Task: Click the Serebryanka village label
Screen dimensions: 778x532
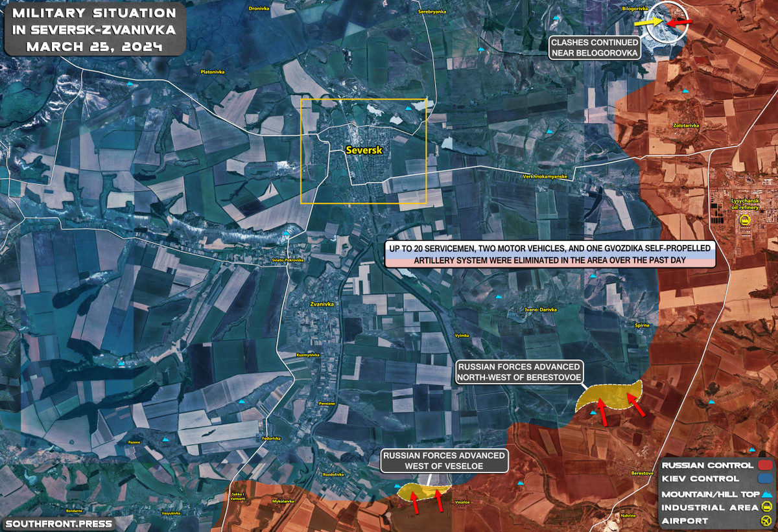Action: tap(432, 12)
